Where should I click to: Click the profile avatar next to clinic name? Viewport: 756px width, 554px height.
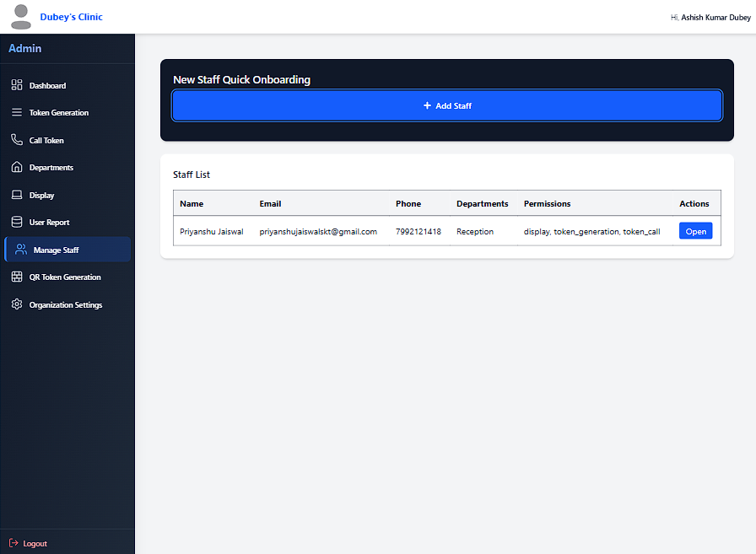click(20, 16)
